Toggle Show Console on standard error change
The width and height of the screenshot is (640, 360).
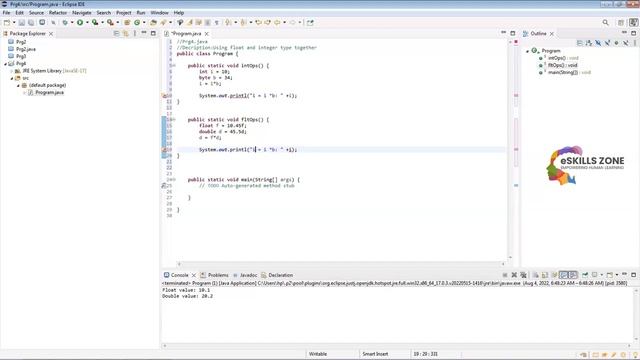pyautogui.click(x=573, y=275)
